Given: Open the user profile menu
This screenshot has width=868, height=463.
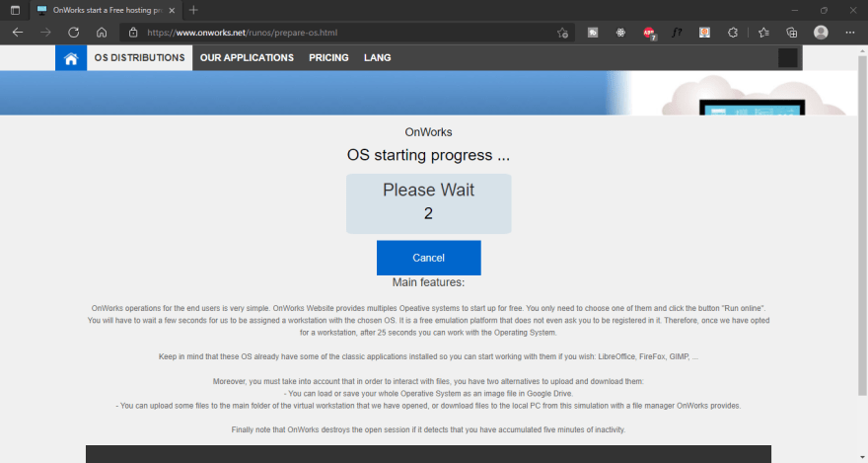Looking at the screenshot, I should (x=821, y=33).
